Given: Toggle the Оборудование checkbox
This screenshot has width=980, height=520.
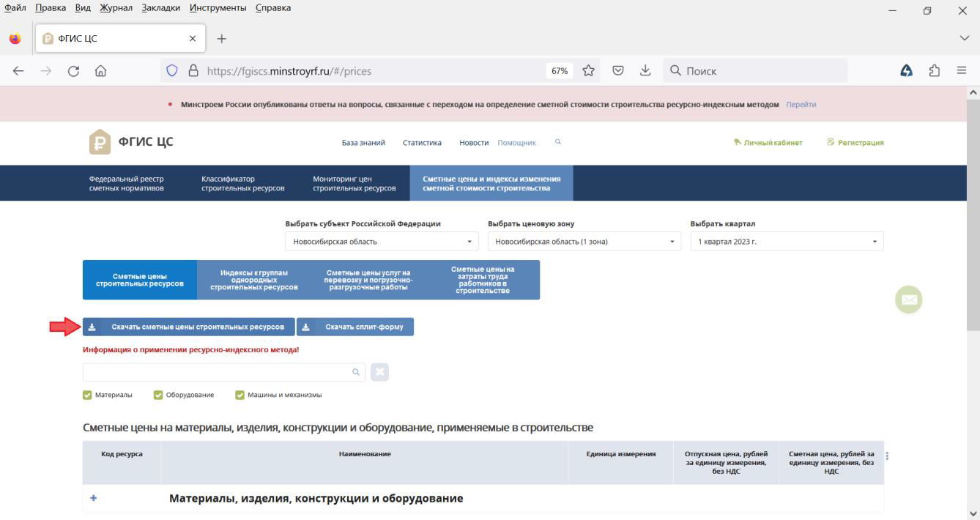Looking at the screenshot, I should coord(158,395).
